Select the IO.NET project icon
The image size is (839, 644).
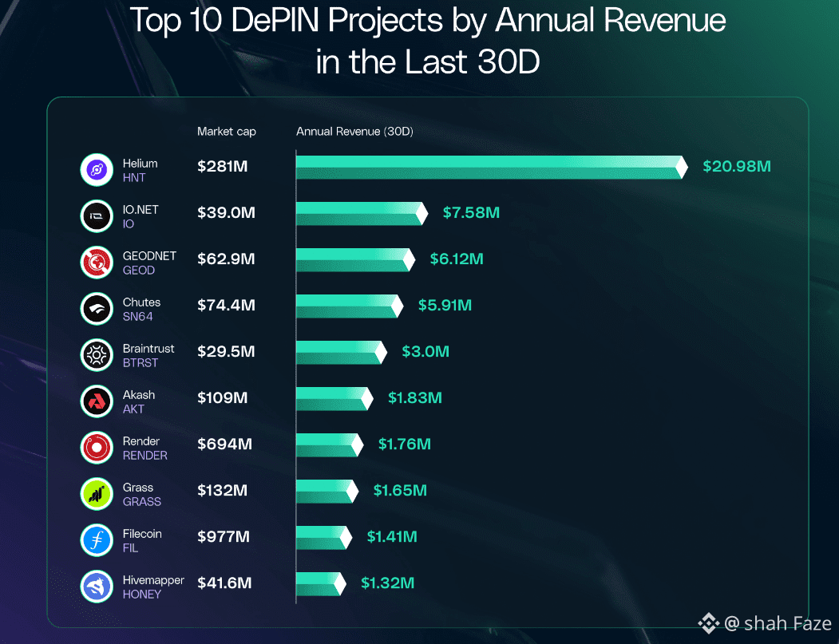[x=96, y=215]
